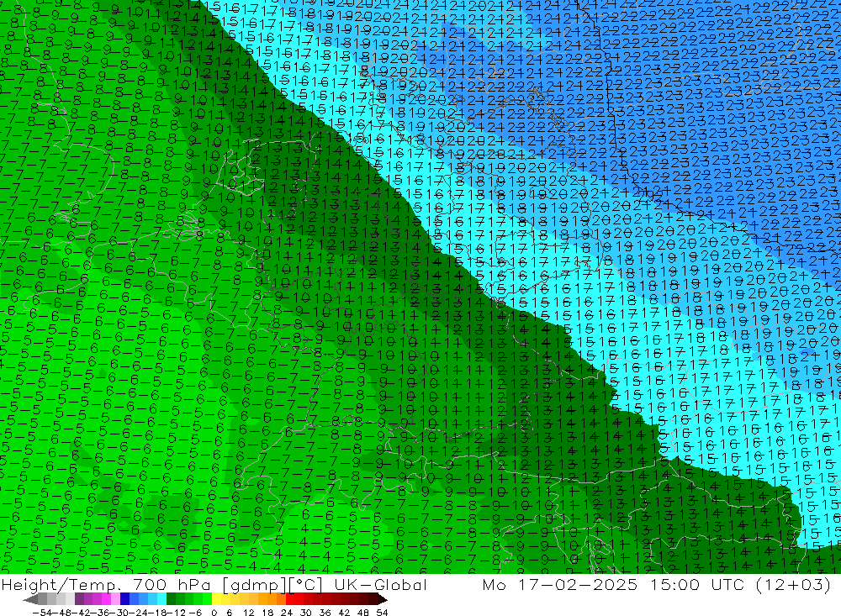Click the yellow swatch above label 0
The width and height of the screenshot is (841, 616).
point(216,599)
